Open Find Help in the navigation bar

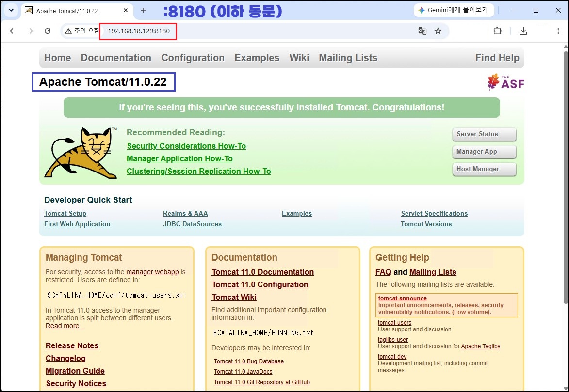coord(497,58)
